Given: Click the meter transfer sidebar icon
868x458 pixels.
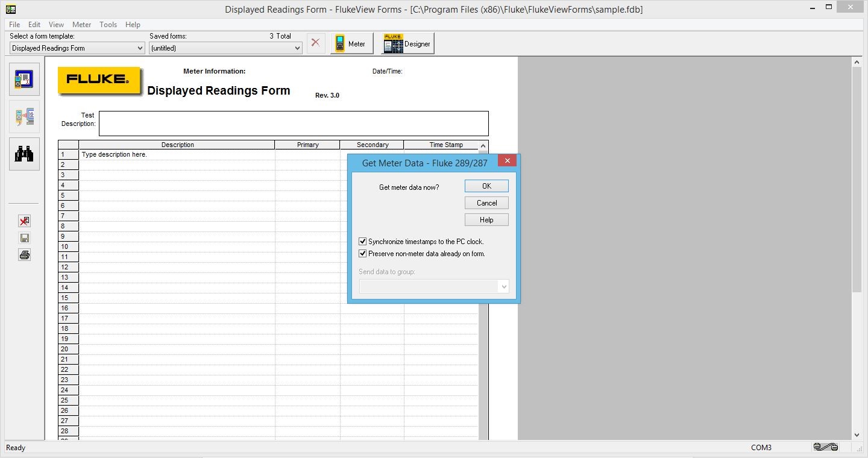Looking at the screenshot, I should click(24, 116).
